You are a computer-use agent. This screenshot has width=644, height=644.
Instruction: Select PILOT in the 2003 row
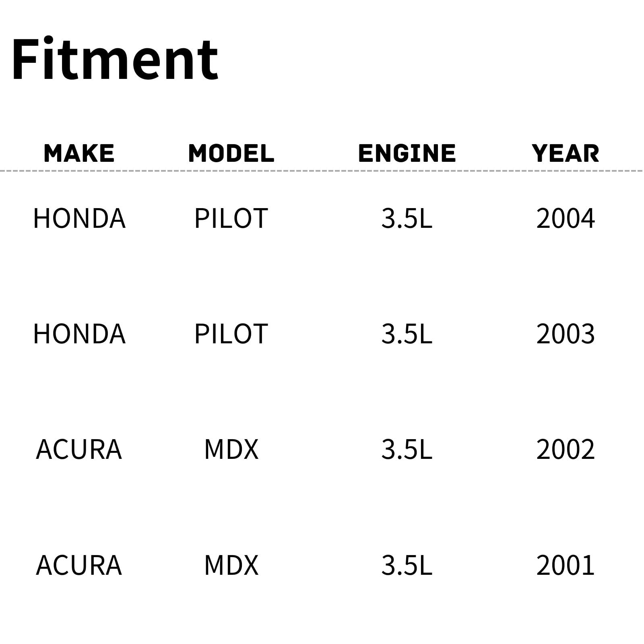click(231, 334)
